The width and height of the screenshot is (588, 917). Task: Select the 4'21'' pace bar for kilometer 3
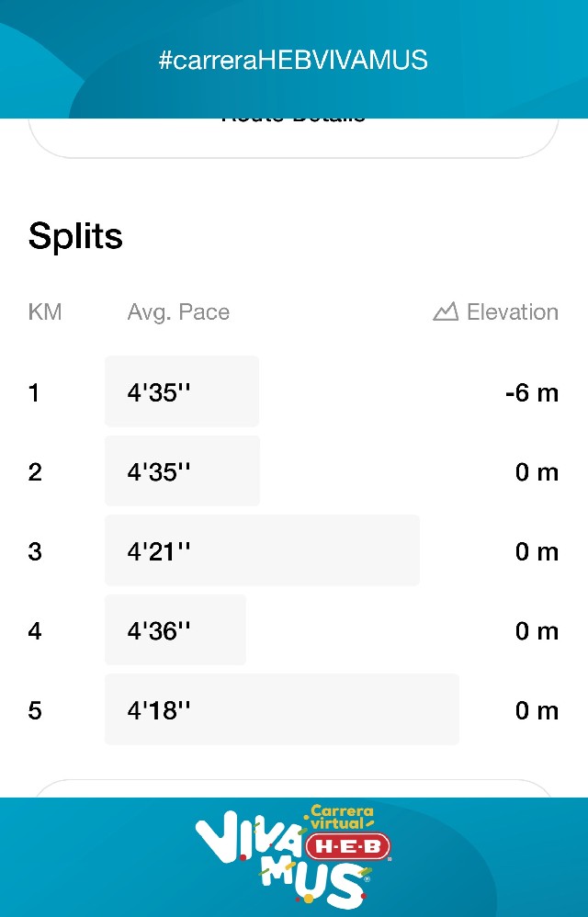262,551
